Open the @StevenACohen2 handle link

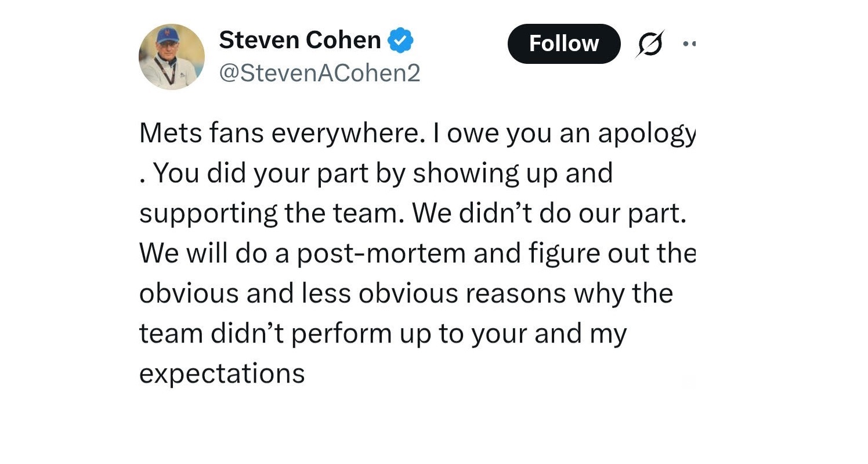319,73
